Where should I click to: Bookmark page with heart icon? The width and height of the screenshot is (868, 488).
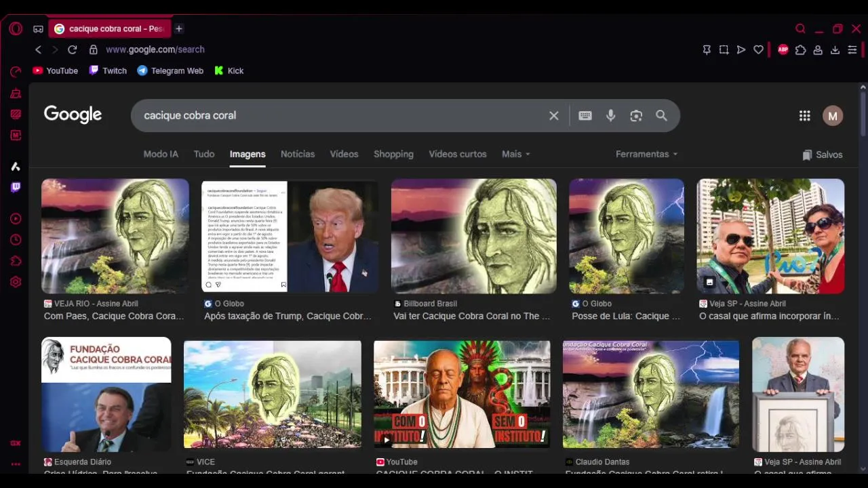click(758, 49)
